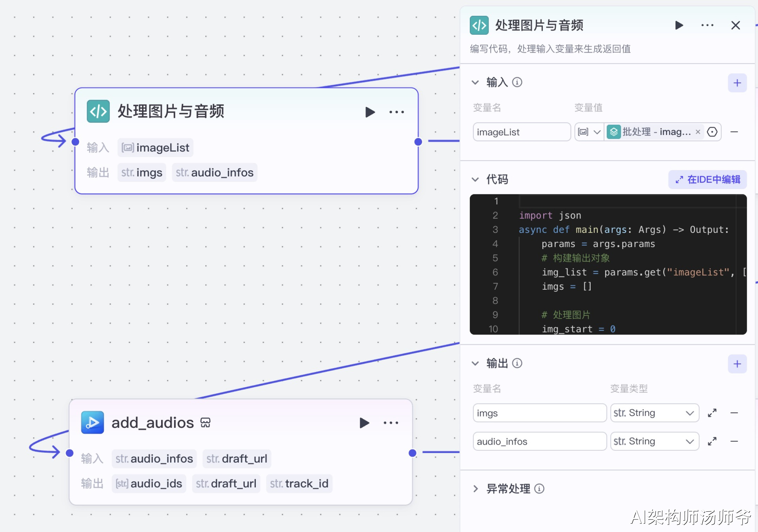The height and width of the screenshot is (532, 758).
Task: Add a new output variable
Action: click(x=737, y=364)
